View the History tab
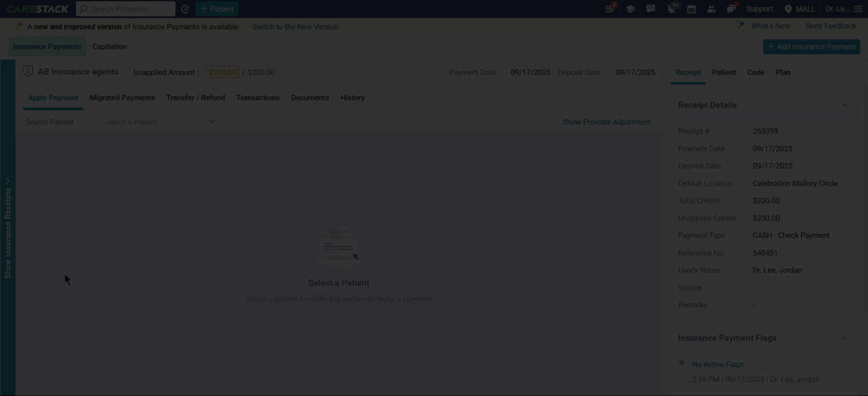Image resolution: width=868 pixels, height=396 pixels. click(352, 98)
